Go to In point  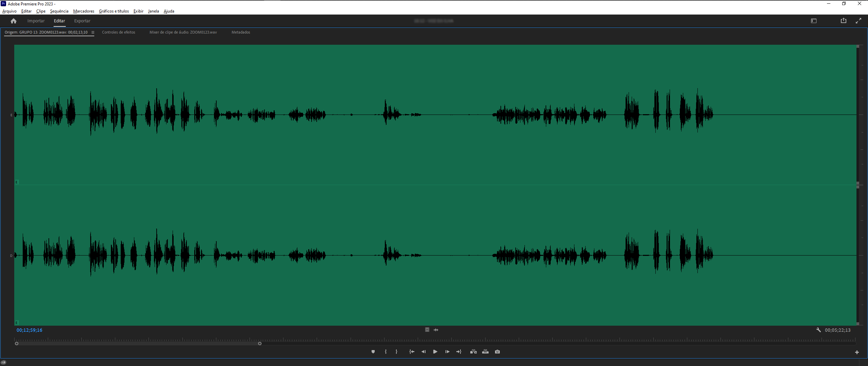coord(412,352)
